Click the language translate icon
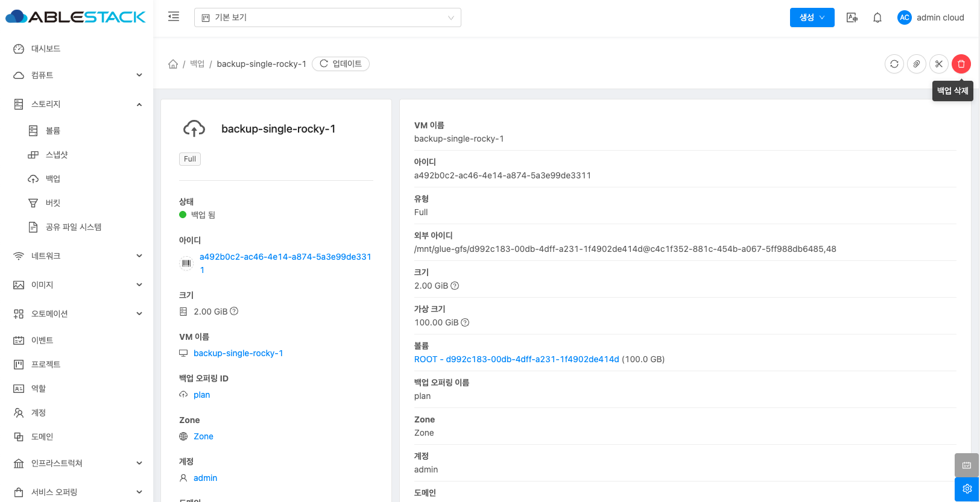The width and height of the screenshot is (980, 502). coord(852,17)
